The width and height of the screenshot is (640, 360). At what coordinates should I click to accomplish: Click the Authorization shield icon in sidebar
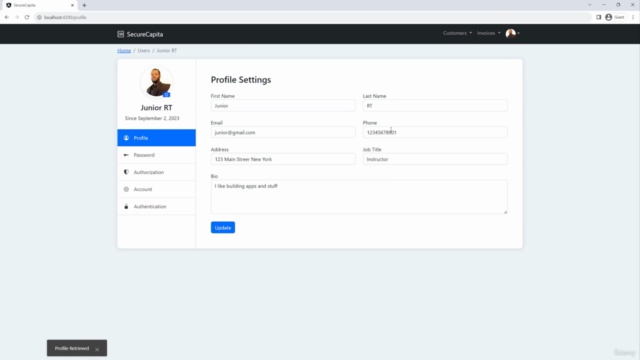tap(126, 172)
